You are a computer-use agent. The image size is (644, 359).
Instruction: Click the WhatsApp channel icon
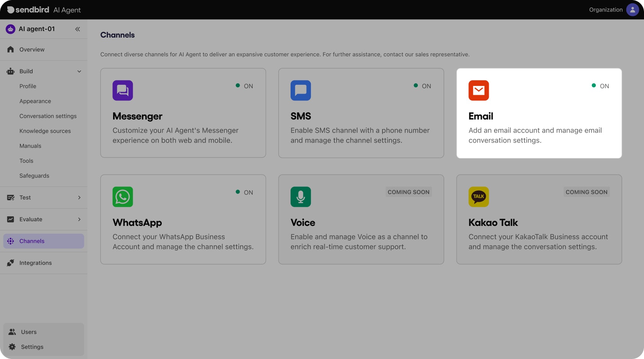(122, 197)
